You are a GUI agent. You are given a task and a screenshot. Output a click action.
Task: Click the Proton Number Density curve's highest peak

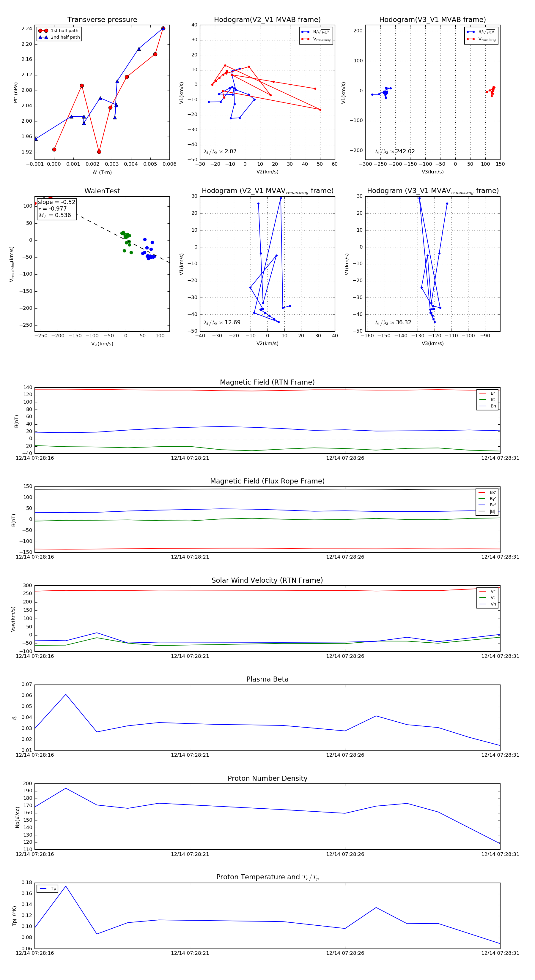[66, 788]
